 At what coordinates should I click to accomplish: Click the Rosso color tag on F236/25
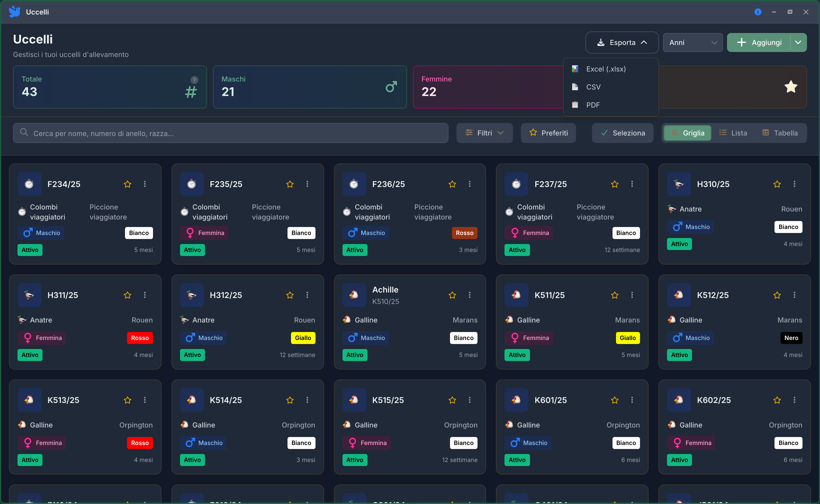coord(464,233)
